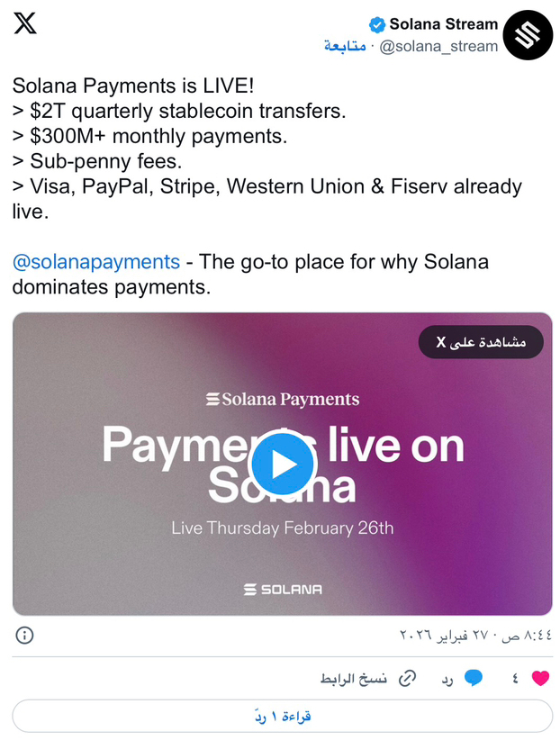Open the info circle icon
The image size is (560, 740).
[x=24, y=636]
